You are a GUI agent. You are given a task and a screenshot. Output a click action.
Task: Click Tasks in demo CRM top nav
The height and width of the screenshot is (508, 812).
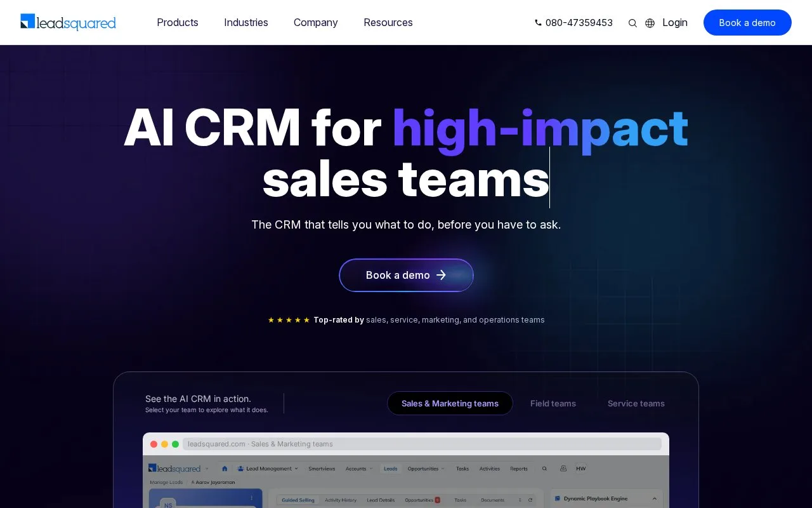click(462, 469)
